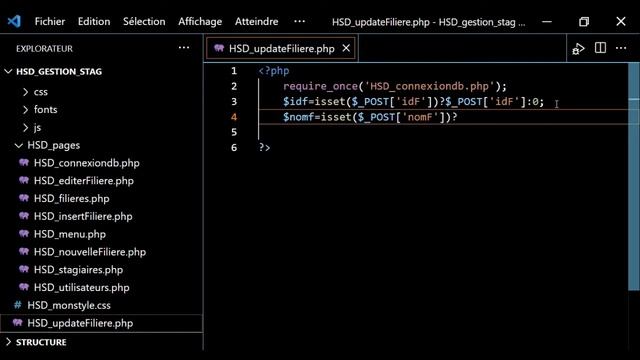Place cursor on $idf variable
Image resolution: width=640 pixels, height=360 pixels.
[x=296, y=102]
